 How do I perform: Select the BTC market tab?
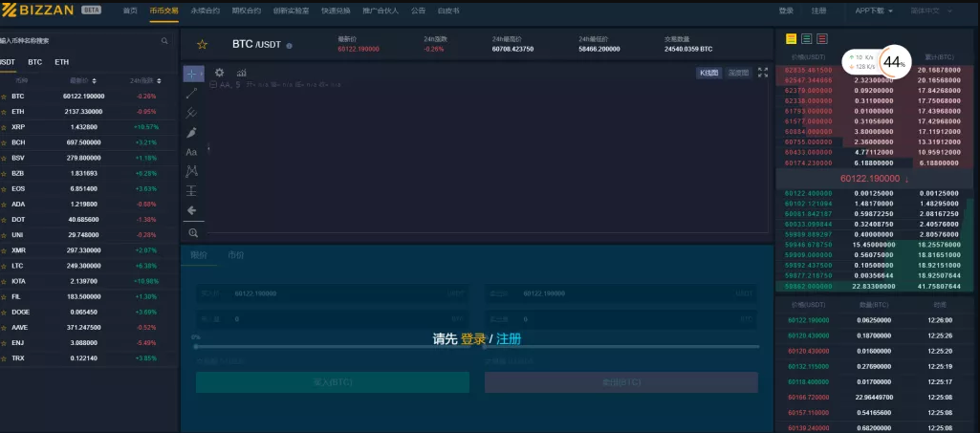pos(35,62)
